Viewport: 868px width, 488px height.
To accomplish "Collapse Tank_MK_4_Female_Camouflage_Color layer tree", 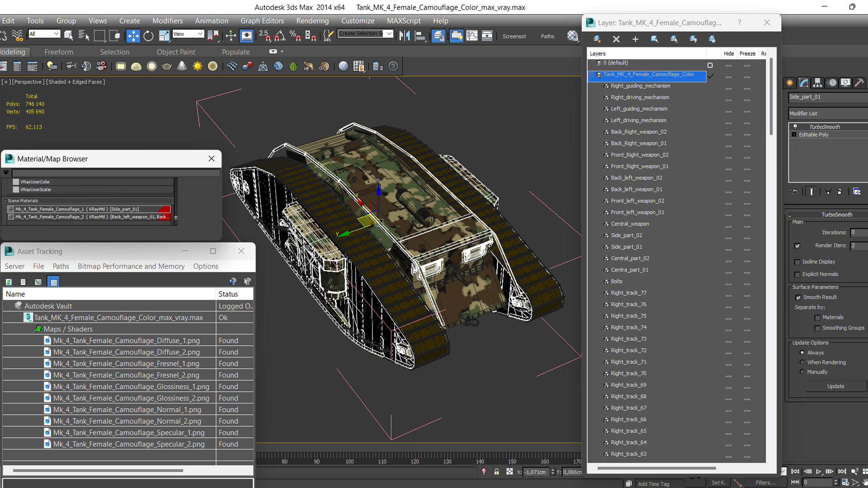I will point(591,75).
